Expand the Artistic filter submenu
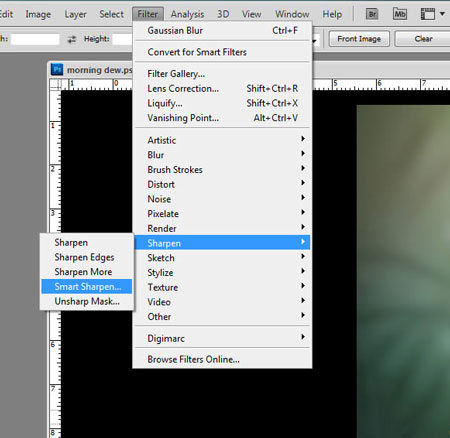 coord(222,140)
